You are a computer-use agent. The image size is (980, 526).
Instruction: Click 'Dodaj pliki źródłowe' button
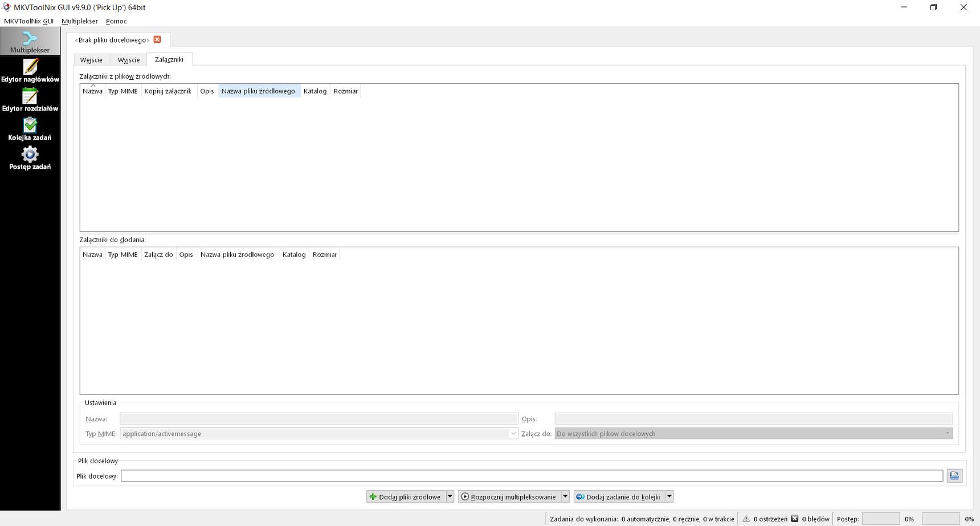405,497
